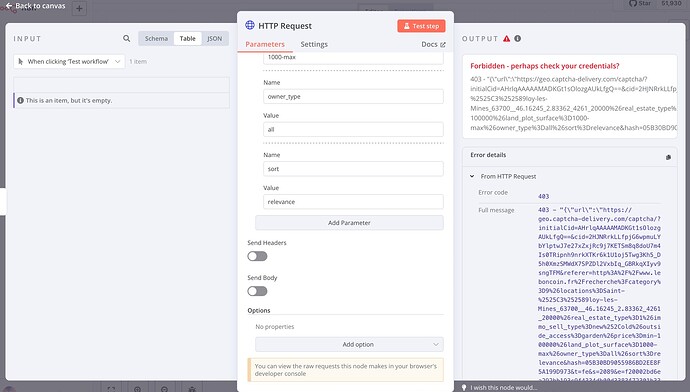The image size is (690, 392).
Task: Open the Docs external link
Action: pos(433,44)
